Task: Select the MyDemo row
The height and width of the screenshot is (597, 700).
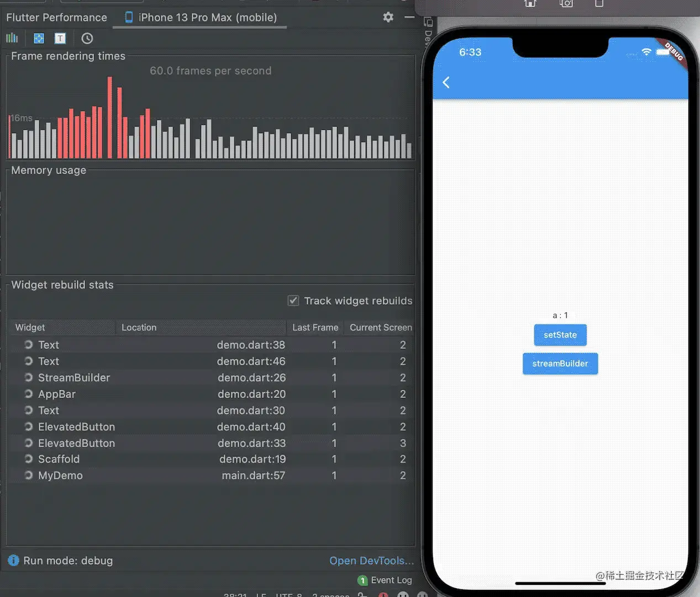Action: tap(212, 475)
